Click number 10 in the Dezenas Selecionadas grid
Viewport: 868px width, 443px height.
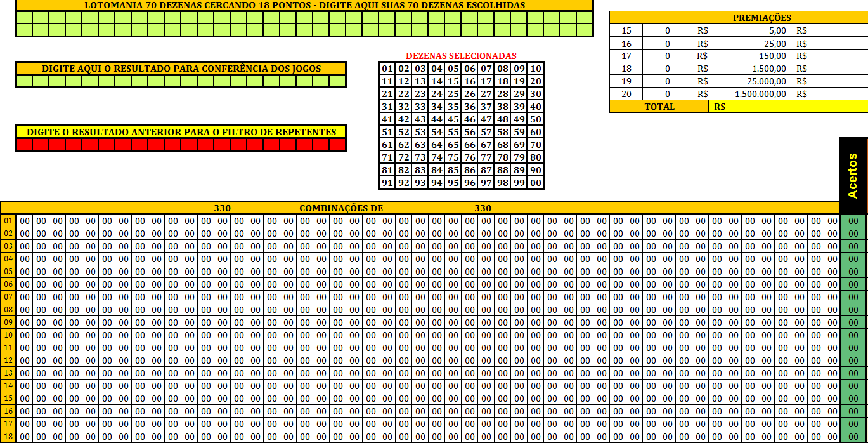point(536,69)
